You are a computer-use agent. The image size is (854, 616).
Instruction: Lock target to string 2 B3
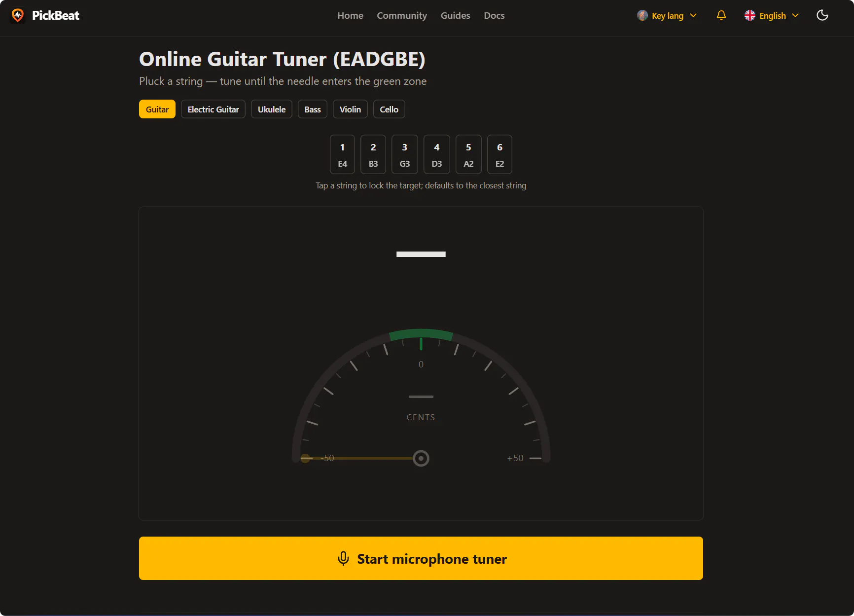373,154
